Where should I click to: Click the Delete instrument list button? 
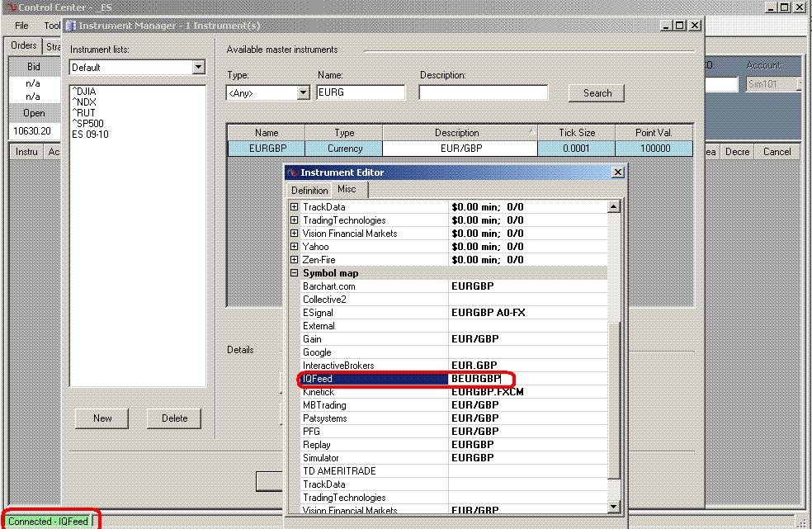click(174, 418)
